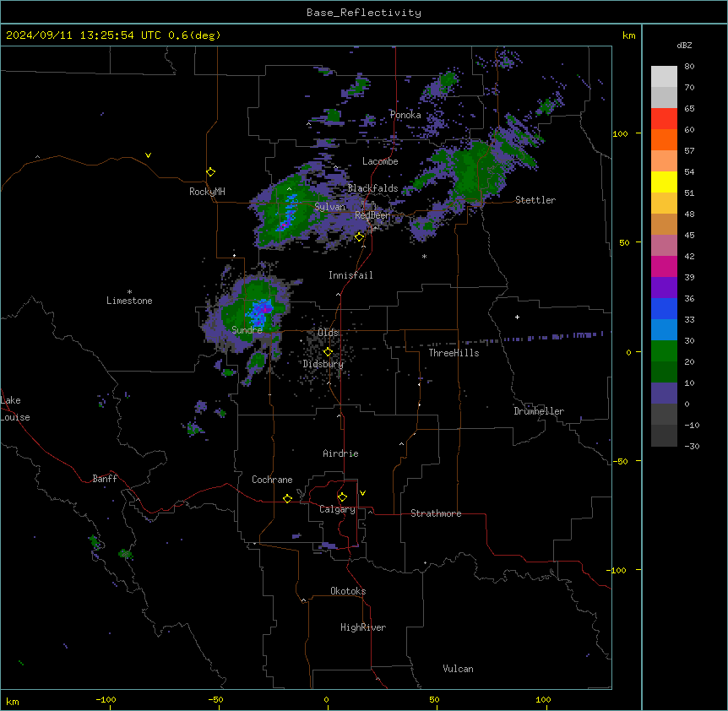Select the red 65–60 dBZ legend swatch

[664, 119]
